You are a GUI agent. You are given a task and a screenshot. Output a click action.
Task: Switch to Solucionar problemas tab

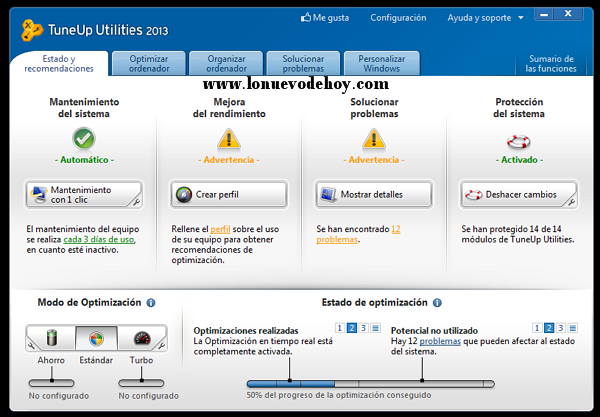point(303,64)
